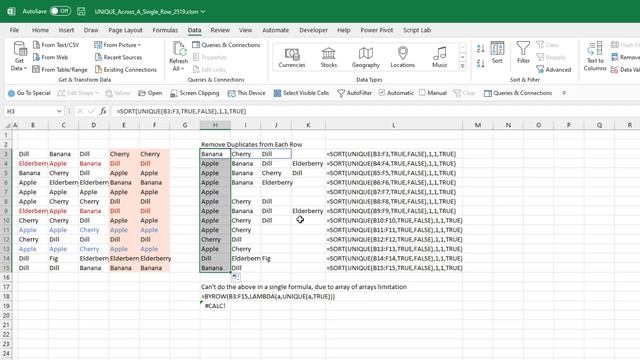
Task: Open Queries & Connections in ribbon
Action: pyautogui.click(x=226, y=45)
